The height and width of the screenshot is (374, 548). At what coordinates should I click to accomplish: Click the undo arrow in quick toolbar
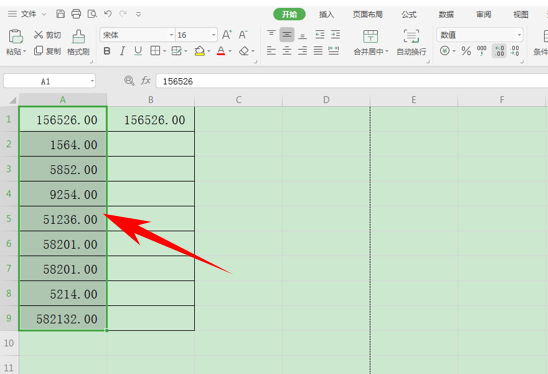(108, 14)
